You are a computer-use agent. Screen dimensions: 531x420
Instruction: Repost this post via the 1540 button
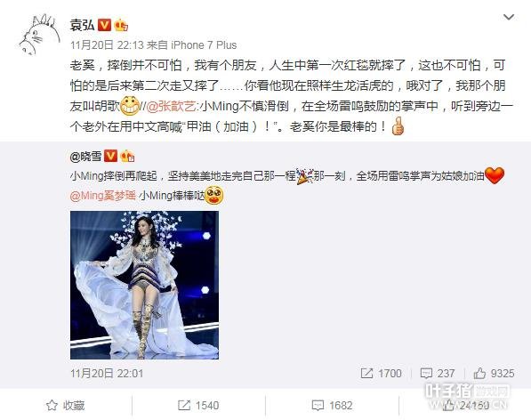pos(198,405)
